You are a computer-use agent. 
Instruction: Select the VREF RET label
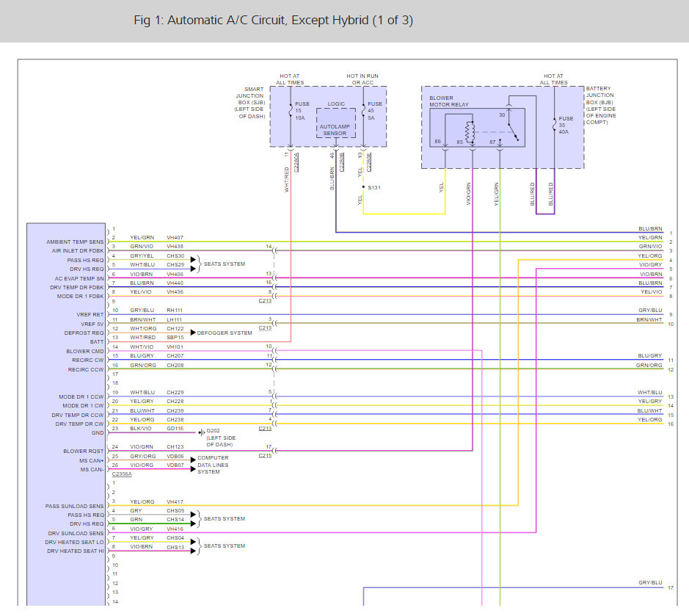coord(90,314)
